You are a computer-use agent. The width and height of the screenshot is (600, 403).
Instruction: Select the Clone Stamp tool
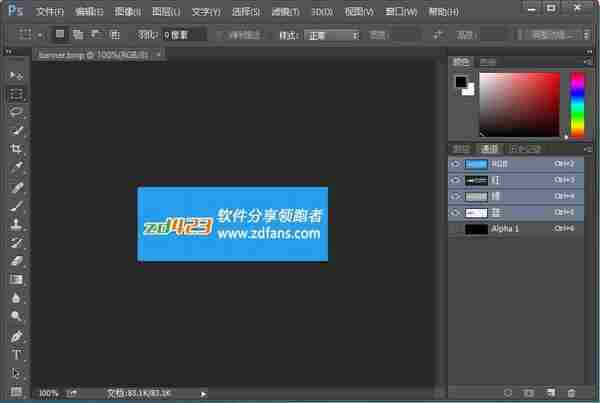coord(16,224)
